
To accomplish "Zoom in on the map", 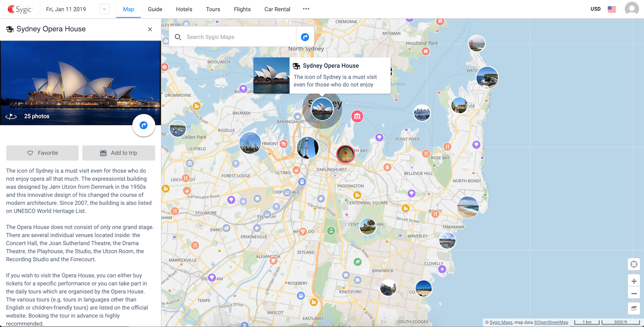I will (x=634, y=281).
